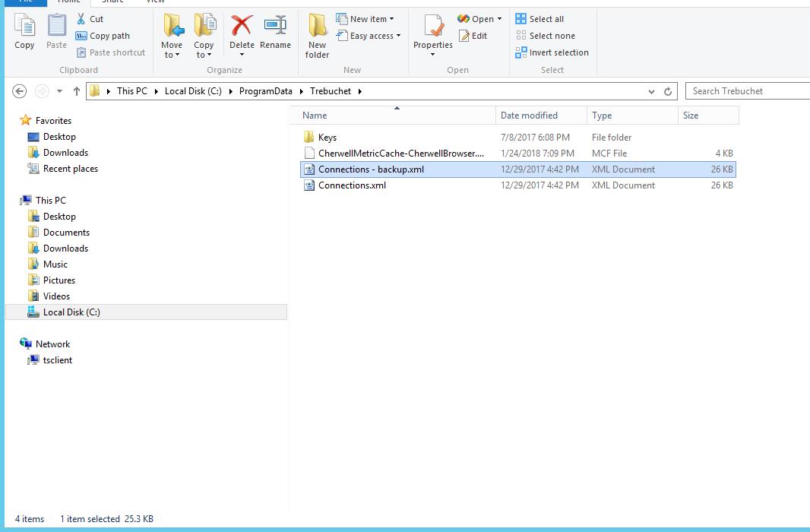
Task: Click Invert selection button
Action: [552, 52]
